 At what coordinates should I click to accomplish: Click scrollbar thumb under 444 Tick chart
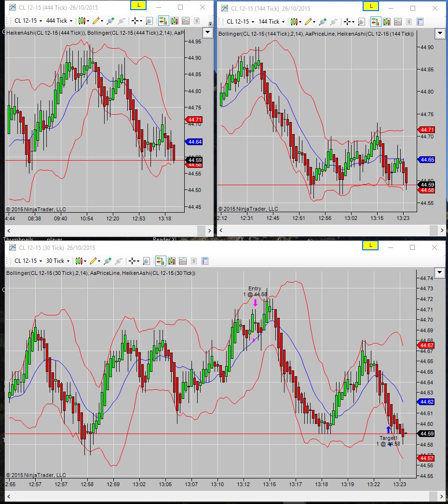tap(201, 231)
